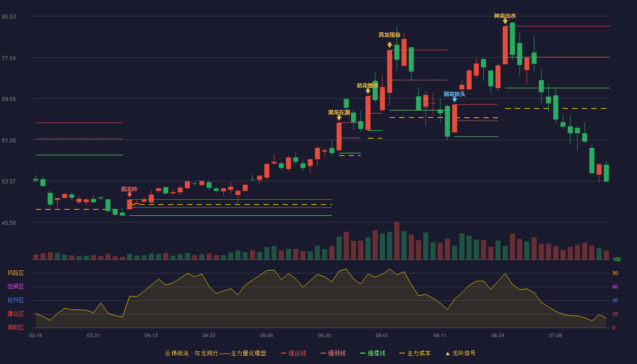Click the 80 indicator scale value
Viewport: 637px width, 364px height.
point(615,273)
